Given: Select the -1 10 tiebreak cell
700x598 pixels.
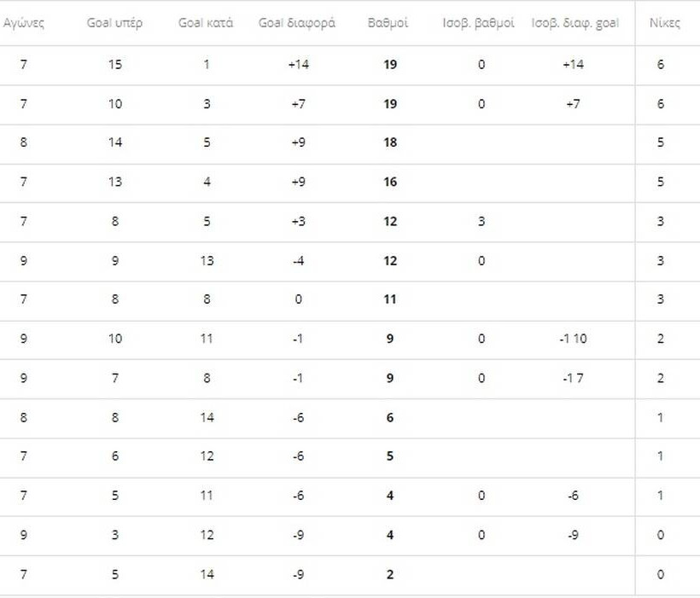Looking at the screenshot, I should (x=574, y=339).
